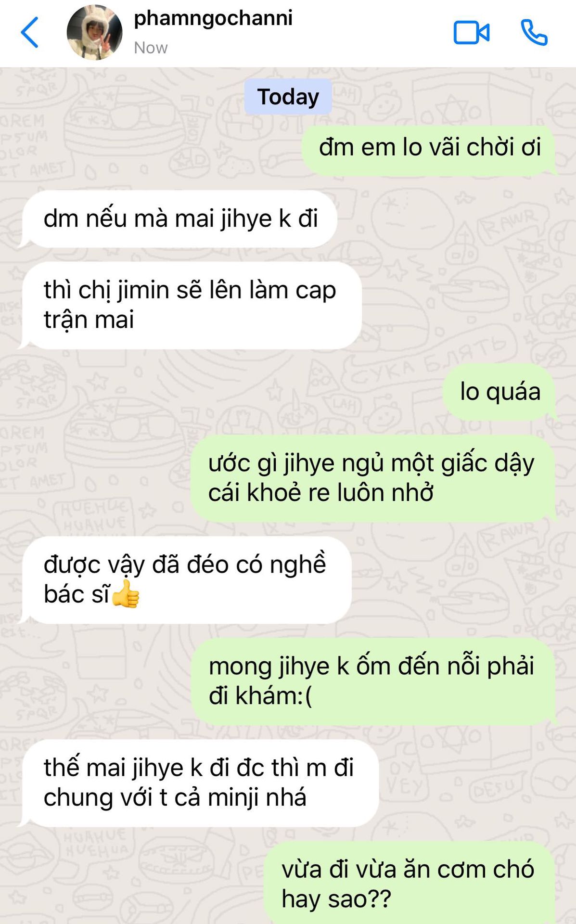Select the 'được vậy đã đéo có nghề' bubble
This screenshot has width=576, height=924.
click(187, 580)
